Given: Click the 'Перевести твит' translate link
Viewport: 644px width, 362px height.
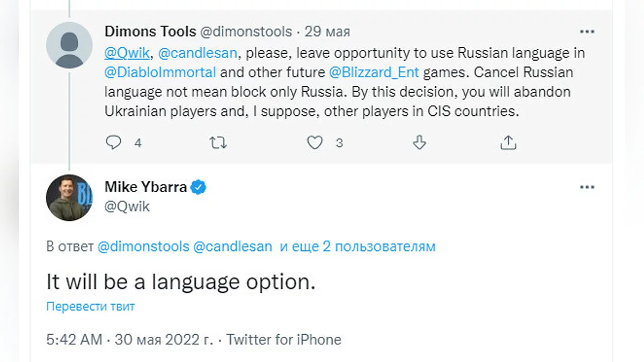Looking at the screenshot, I should coord(90,307).
